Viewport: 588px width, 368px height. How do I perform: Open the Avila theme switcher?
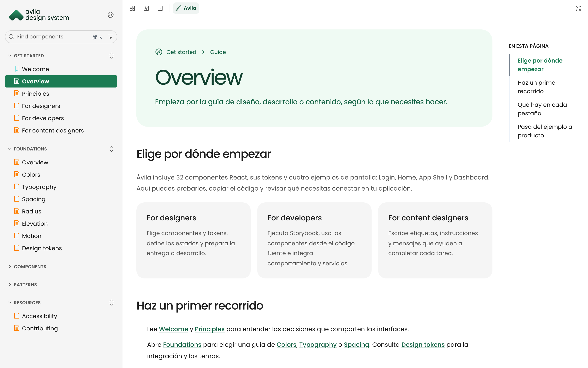(186, 8)
